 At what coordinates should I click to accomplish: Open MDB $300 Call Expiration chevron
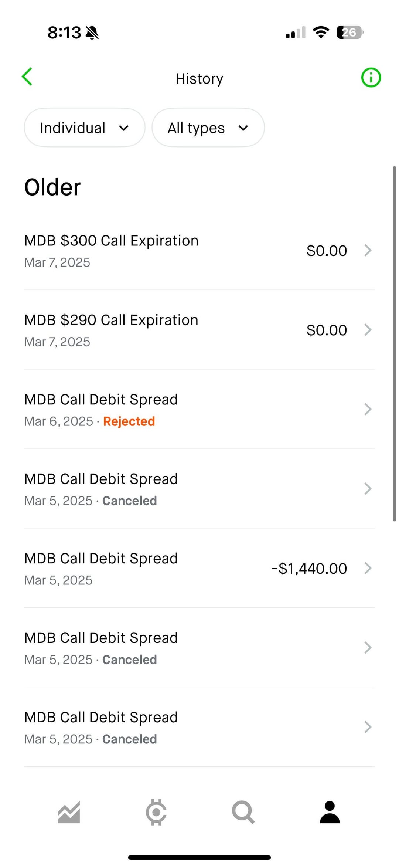pyautogui.click(x=368, y=251)
